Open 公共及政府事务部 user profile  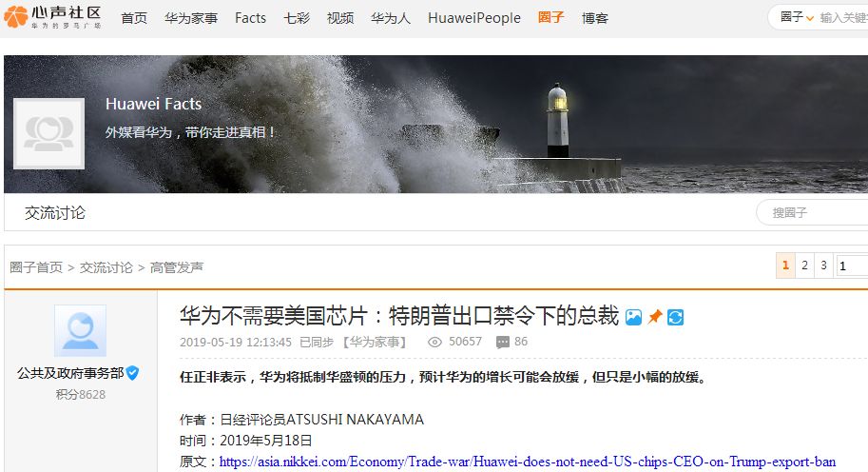(x=70, y=373)
